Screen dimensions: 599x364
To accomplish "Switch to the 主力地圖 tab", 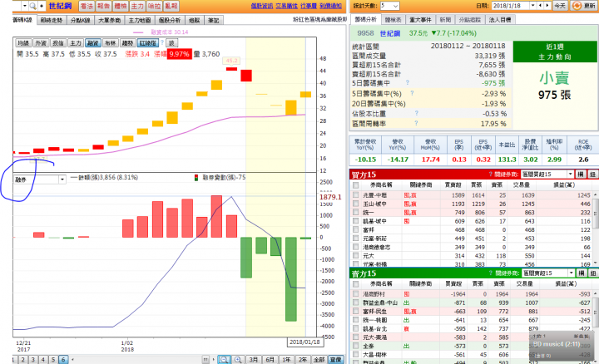I will [x=140, y=20].
